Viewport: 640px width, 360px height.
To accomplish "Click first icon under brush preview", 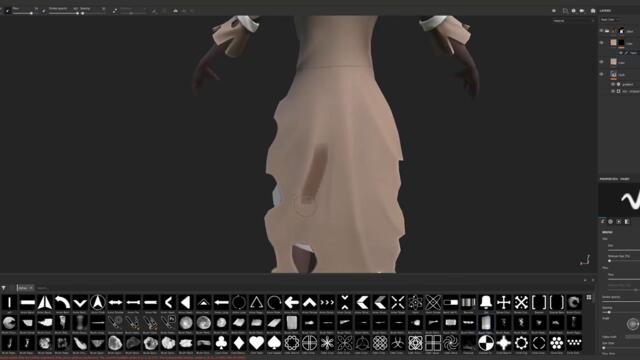I will 603,222.
